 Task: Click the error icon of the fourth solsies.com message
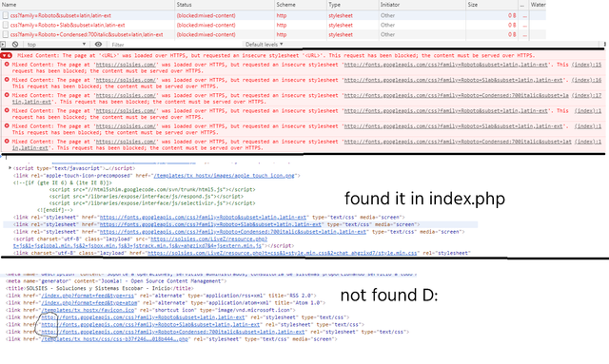click(7, 110)
